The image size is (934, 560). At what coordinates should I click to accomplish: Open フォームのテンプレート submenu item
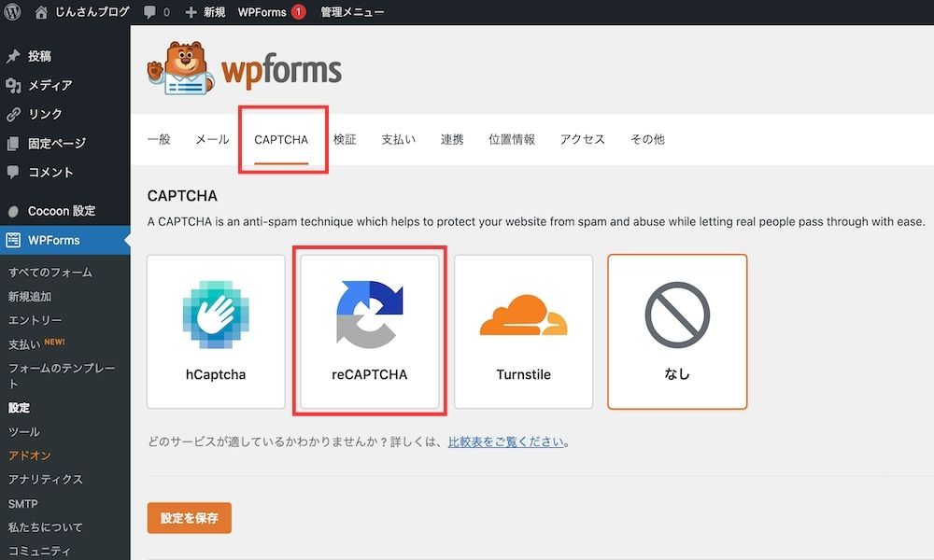point(62,375)
